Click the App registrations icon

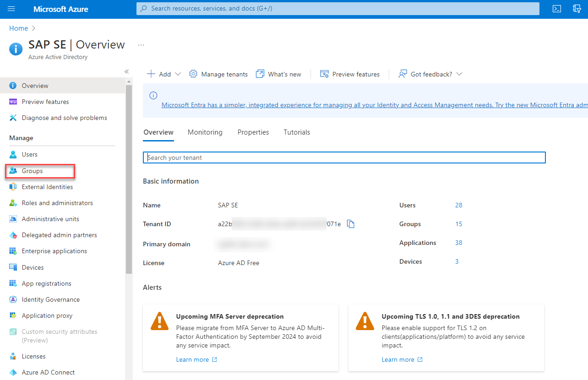13,283
